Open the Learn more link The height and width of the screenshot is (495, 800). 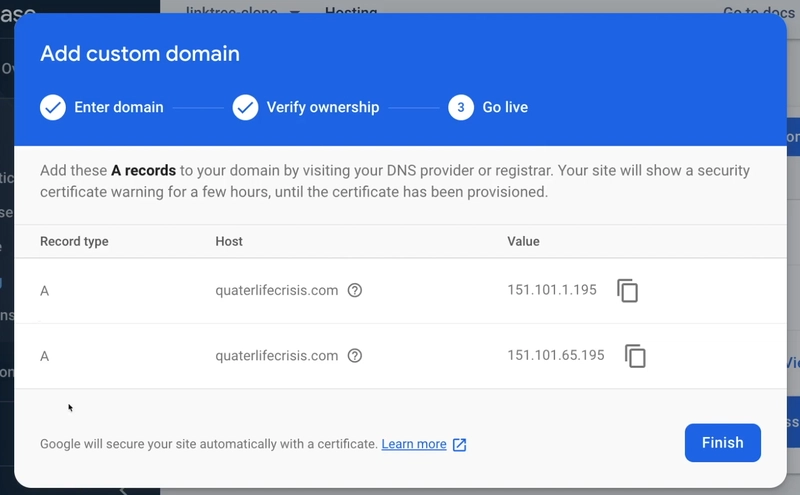[x=414, y=444]
